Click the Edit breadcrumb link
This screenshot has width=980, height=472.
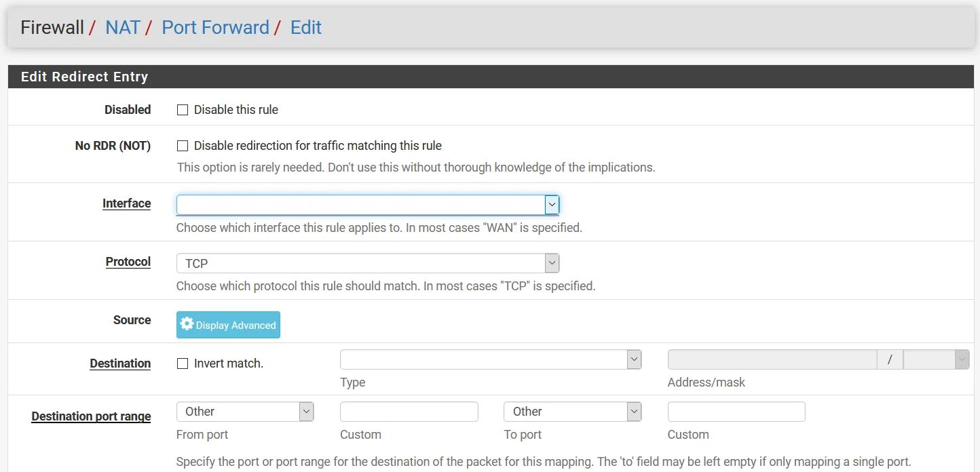[306, 28]
